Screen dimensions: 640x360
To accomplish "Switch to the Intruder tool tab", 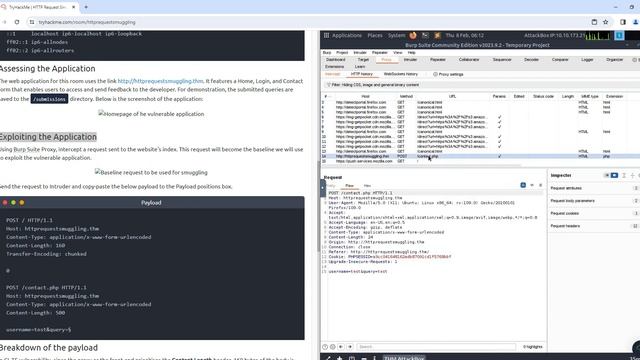I will point(410,60).
